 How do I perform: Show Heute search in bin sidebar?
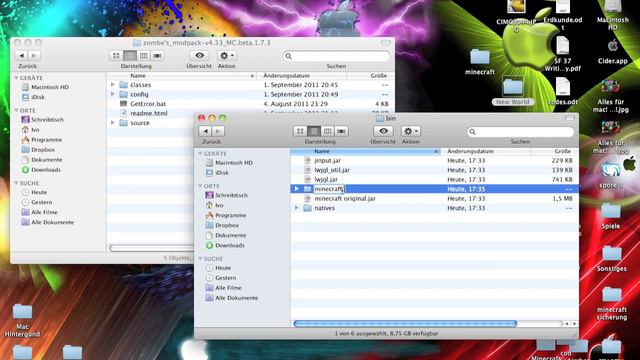click(223, 268)
